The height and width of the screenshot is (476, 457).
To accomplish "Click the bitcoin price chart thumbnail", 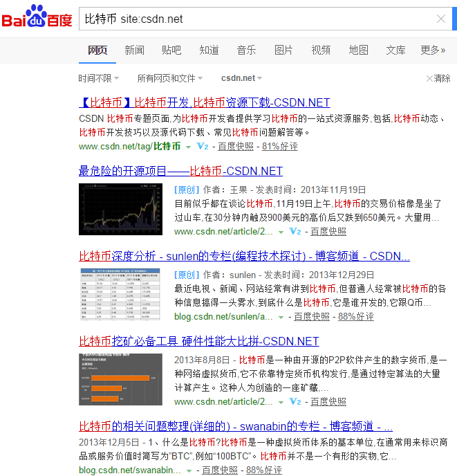I will tap(120, 209).
